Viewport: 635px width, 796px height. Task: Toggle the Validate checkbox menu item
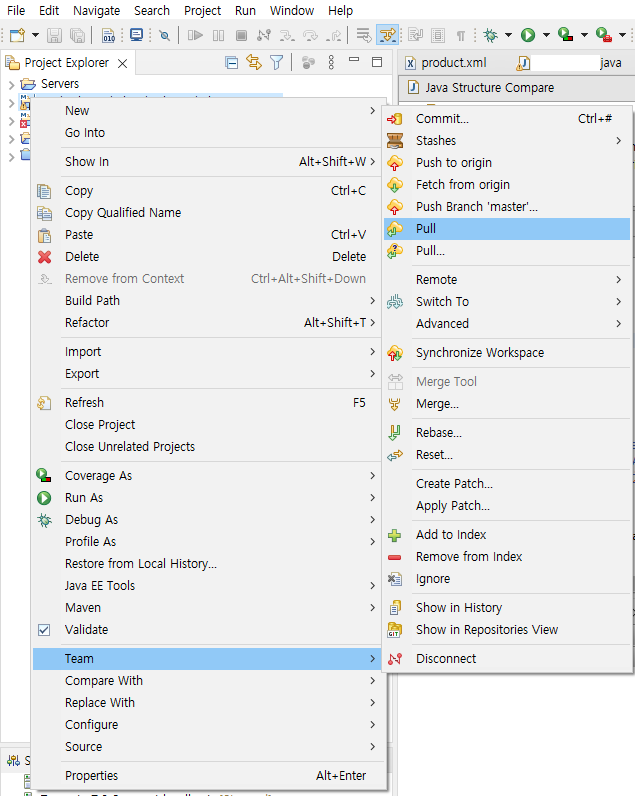pyautogui.click(x=44, y=630)
